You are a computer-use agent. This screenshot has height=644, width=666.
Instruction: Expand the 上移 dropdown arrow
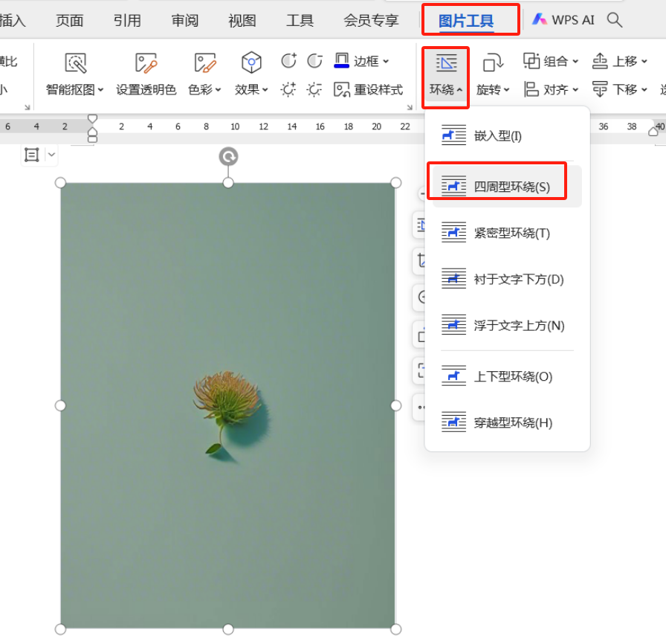pyautogui.click(x=644, y=62)
